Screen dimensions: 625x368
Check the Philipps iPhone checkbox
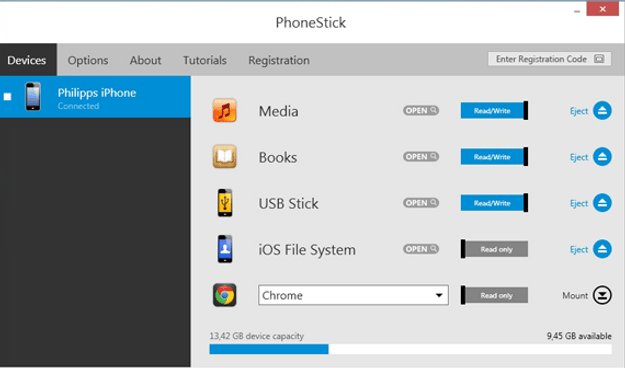point(8,96)
